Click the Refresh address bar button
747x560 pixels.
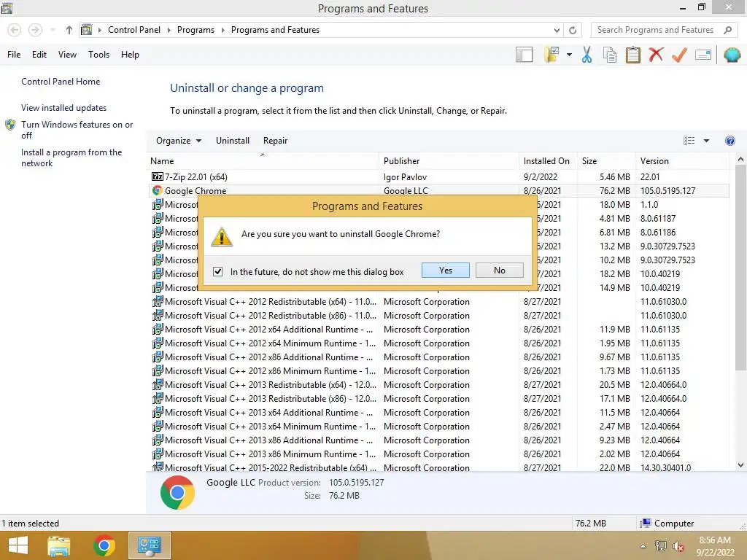[x=573, y=30]
